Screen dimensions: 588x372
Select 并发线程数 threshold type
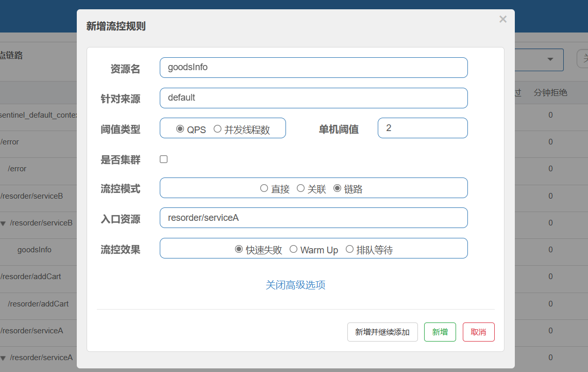pos(217,129)
